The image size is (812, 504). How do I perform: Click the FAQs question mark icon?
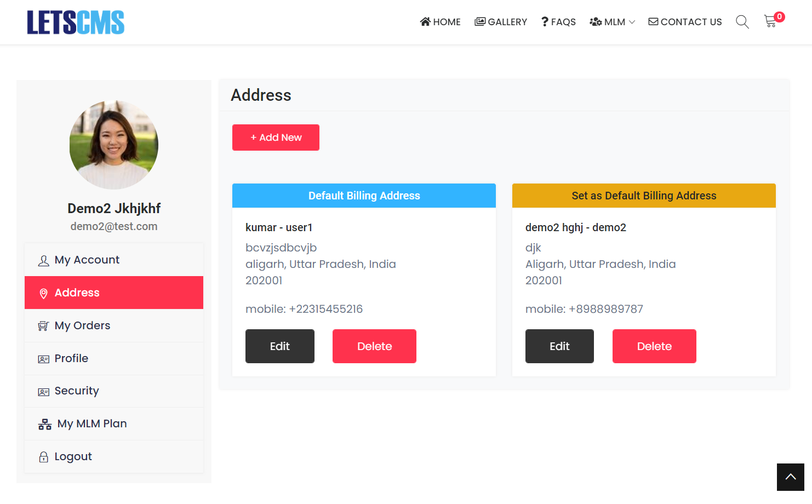coord(545,22)
